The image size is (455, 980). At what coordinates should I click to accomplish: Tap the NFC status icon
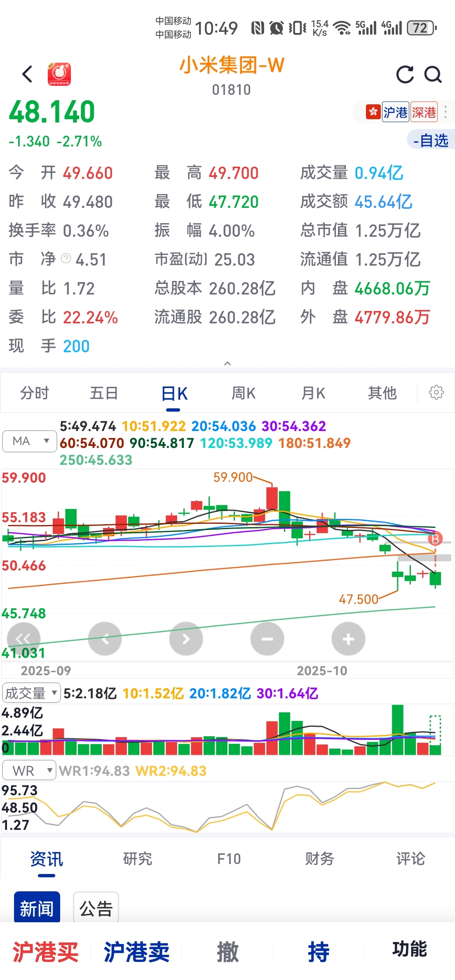point(258,28)
